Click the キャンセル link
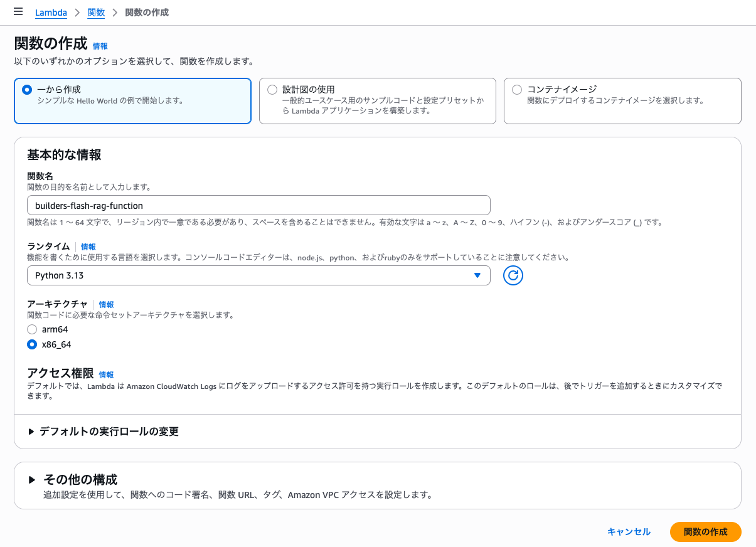 (629, 531)
